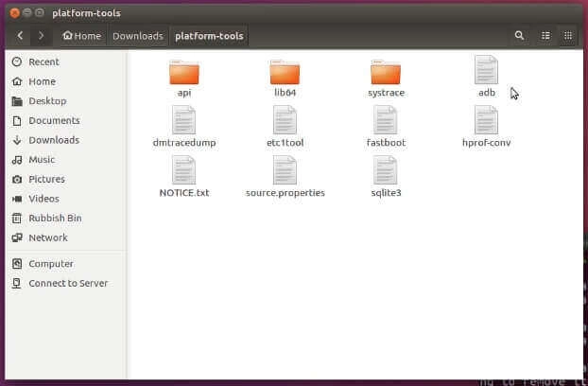Select the NOTICE.txt file
This screenshot has width=588, height=386.
pos(184,171)
